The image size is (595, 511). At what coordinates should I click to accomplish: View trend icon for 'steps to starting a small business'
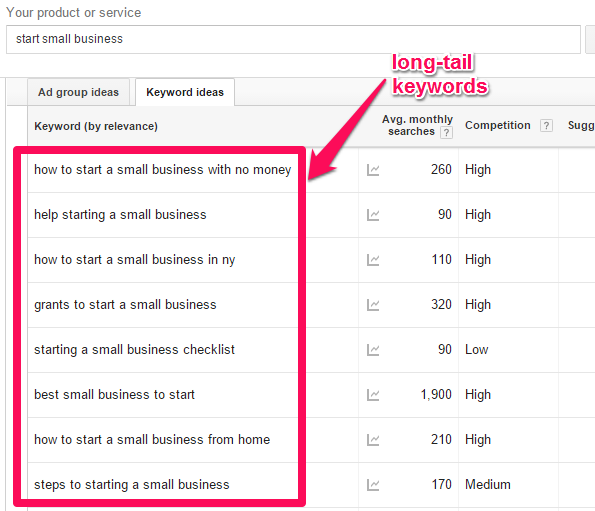click(373, 485)
